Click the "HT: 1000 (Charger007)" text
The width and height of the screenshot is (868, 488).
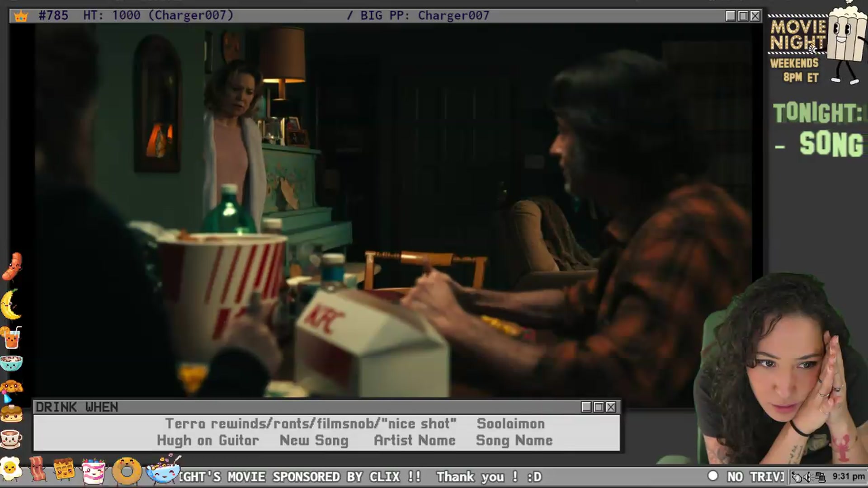pos(158,16)
